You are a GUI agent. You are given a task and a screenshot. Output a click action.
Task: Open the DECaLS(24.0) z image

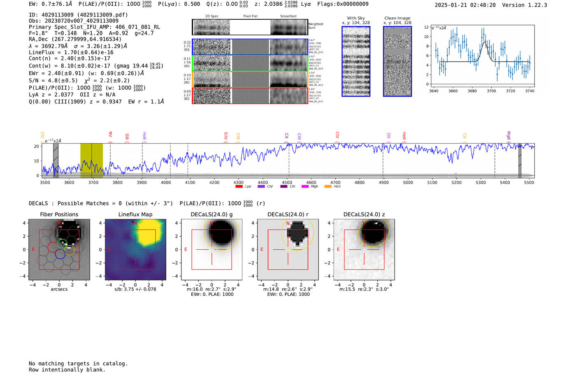click(x=364, y=250)
